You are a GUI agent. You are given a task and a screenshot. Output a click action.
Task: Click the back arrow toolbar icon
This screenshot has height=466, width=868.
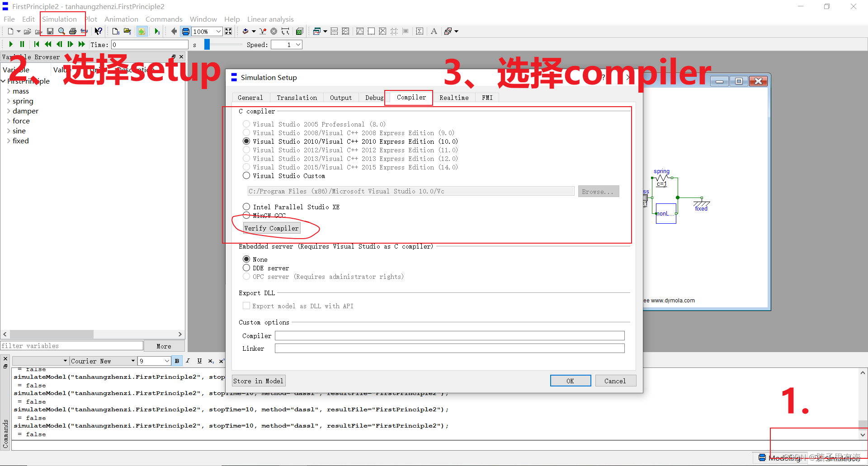[174, 31]
